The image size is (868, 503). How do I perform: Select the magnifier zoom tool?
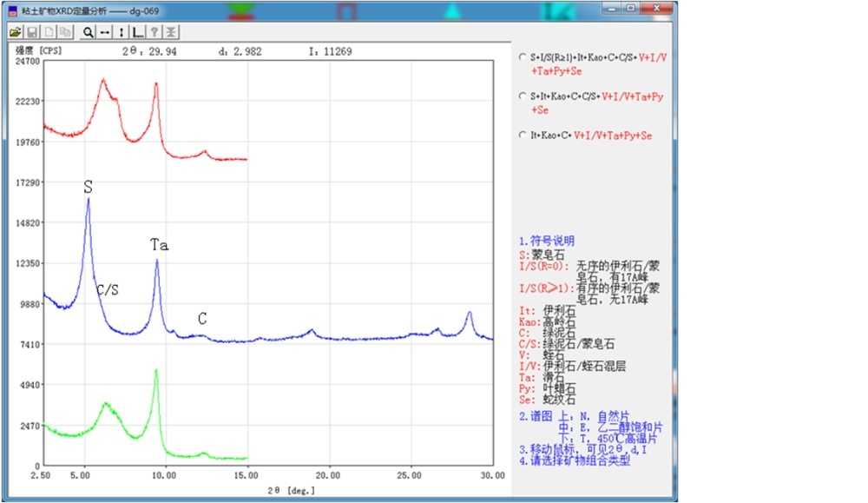pyautogui.click(x=88, y=32)
